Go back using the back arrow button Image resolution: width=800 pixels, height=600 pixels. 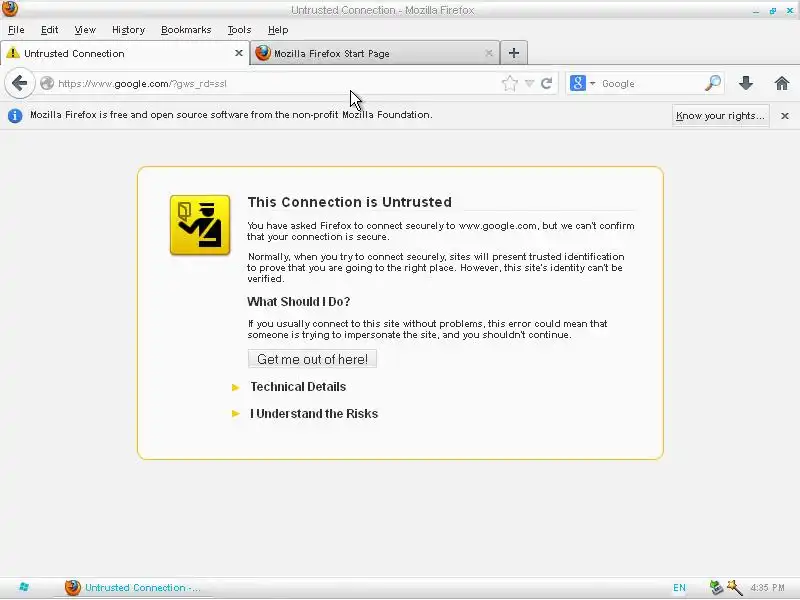pyautogui.click(x=19, y=83)
